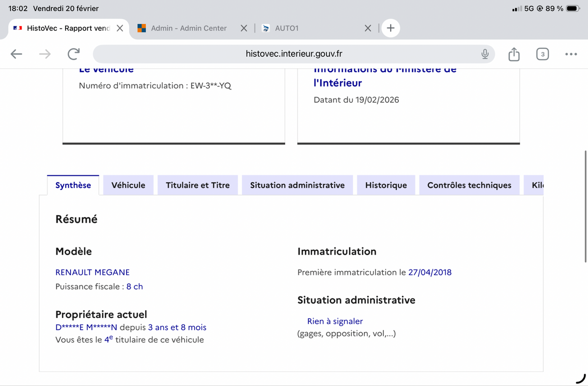The width and height of the screenshot is (588, 386).
Task: Go to the Historique tab
Action: click(386, 185)
